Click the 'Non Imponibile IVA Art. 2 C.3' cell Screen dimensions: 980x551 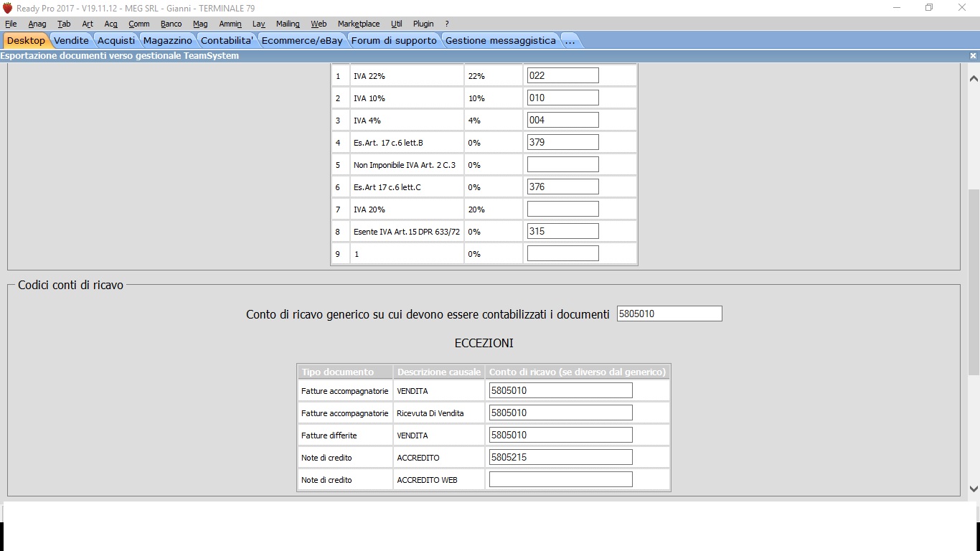[407, 165]
